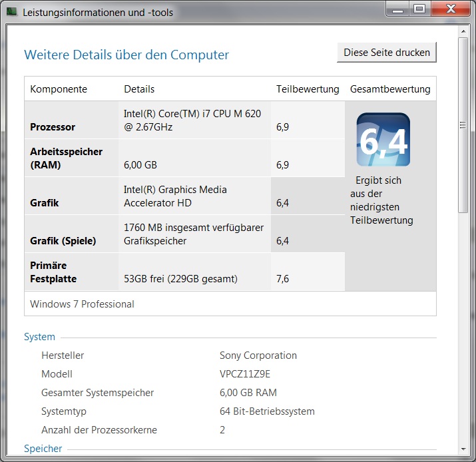Close the Leistungsinformationen window
Screen dimensions: 476x462
pyautogui.click(x=451, y=9)
